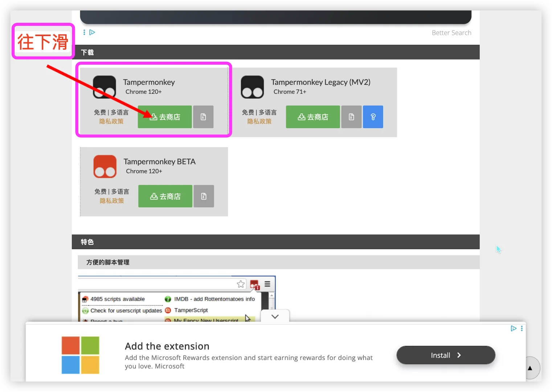This screenshot has width=552, height=392.
Task: Open the changelog file icon for Tampermonkey BETA
Action: coord(204,196)
